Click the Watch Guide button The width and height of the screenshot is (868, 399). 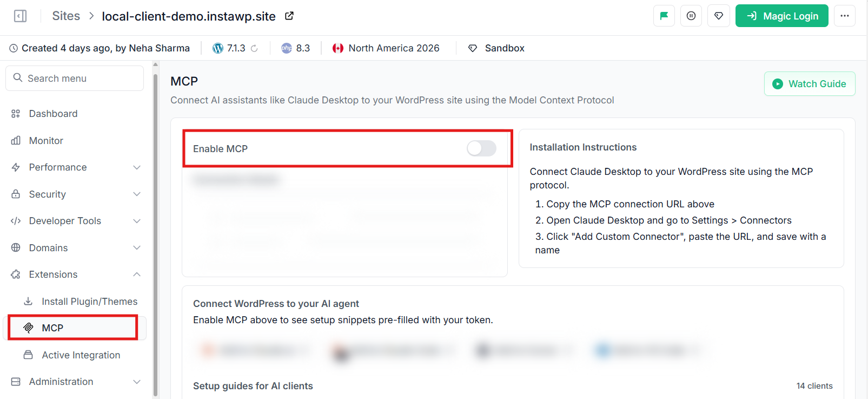tap(810, 84)
